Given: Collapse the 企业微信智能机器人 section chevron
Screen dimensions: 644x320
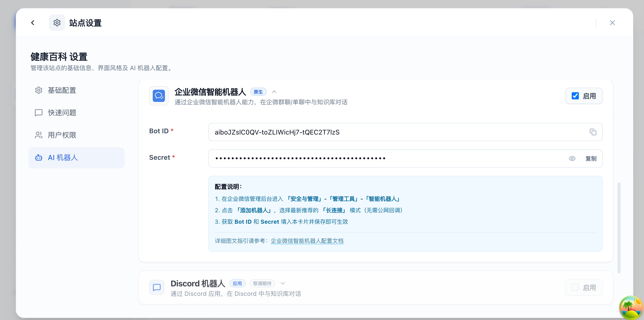Looking at the screenshot, I should tap(274, 92).
